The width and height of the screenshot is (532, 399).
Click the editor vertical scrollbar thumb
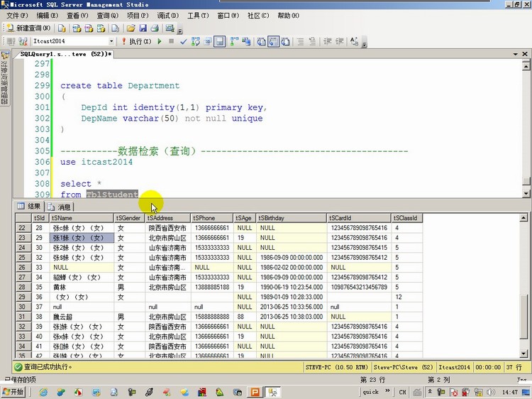pos(526,181)
